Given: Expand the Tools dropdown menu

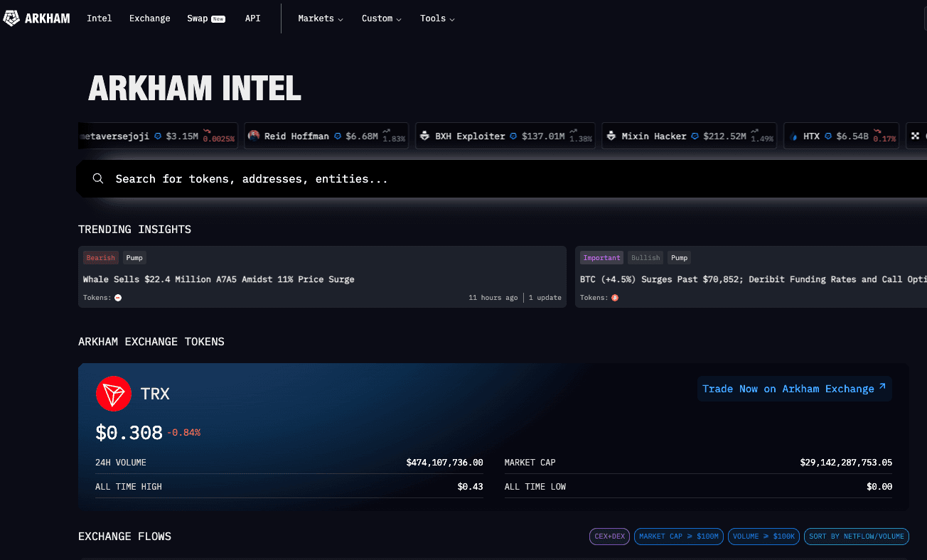Looking at the screenshot, I should coord(437,18).
